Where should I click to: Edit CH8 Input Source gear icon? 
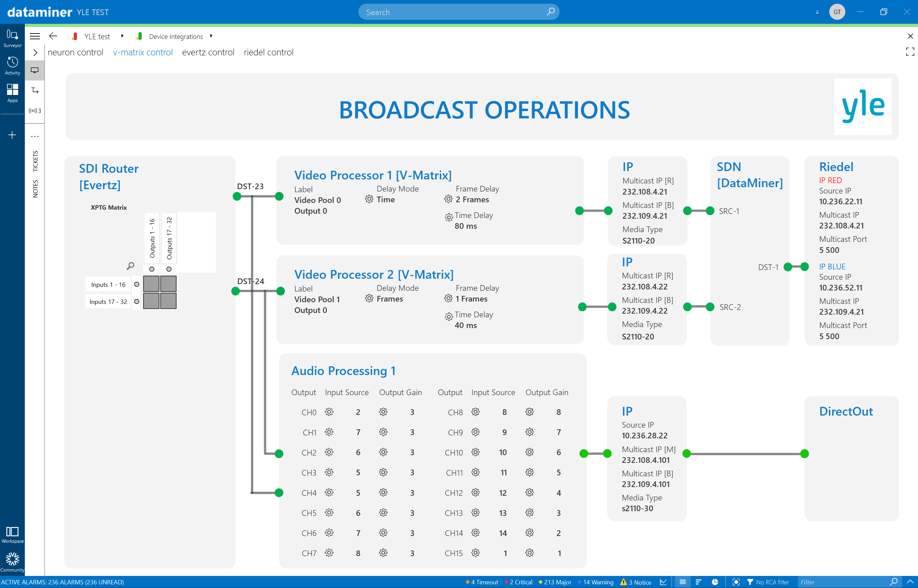[475, 412]
